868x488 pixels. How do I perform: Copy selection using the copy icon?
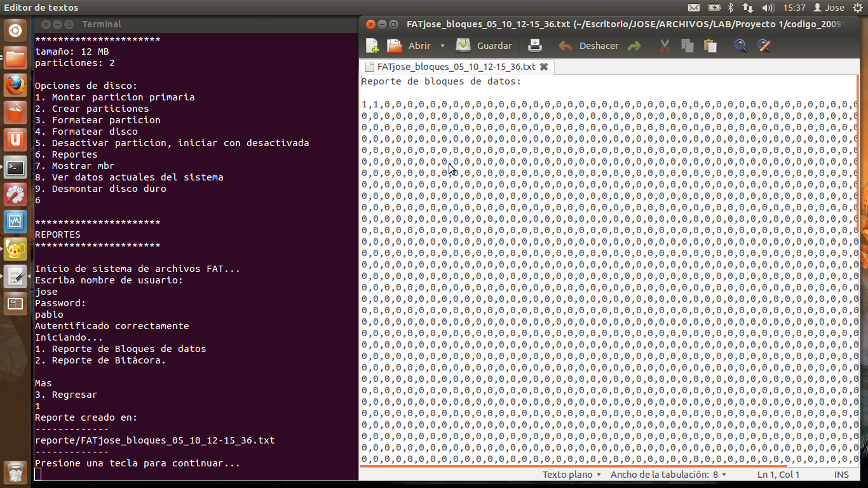point(687,46)
